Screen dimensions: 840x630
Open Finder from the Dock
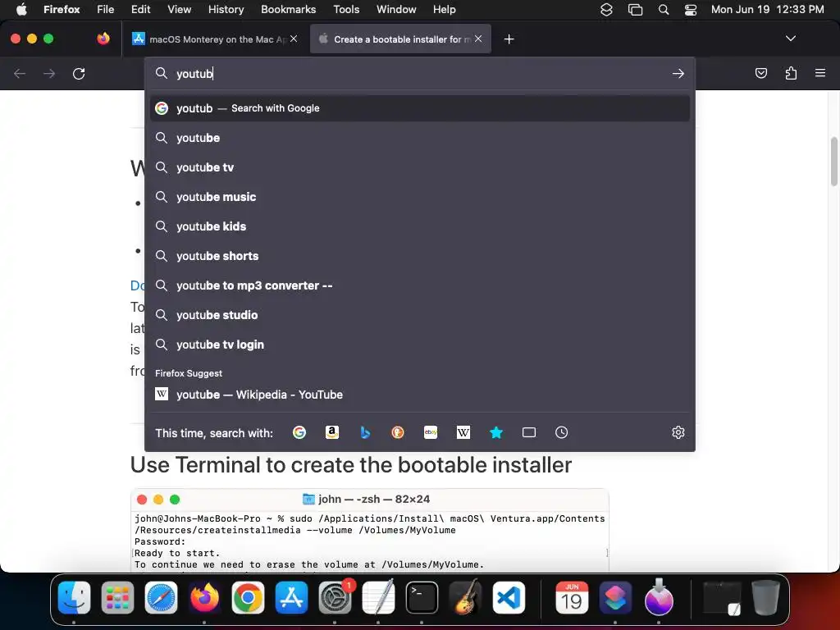tap(74, 598)
